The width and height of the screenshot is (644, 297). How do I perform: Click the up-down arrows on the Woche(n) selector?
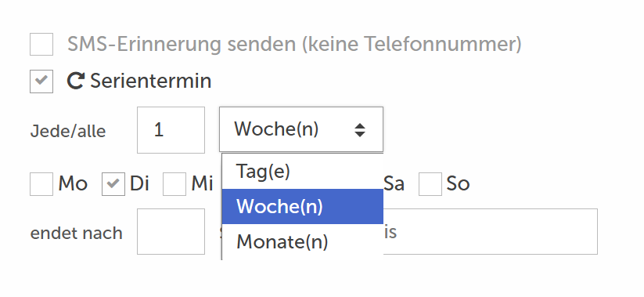(360, 130)
